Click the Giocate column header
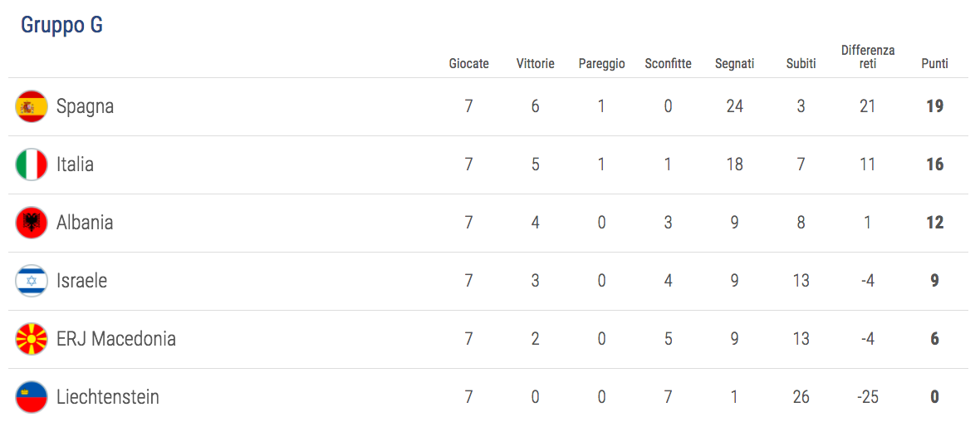This screenshot has height=432, width=980. tap(469, 64)
